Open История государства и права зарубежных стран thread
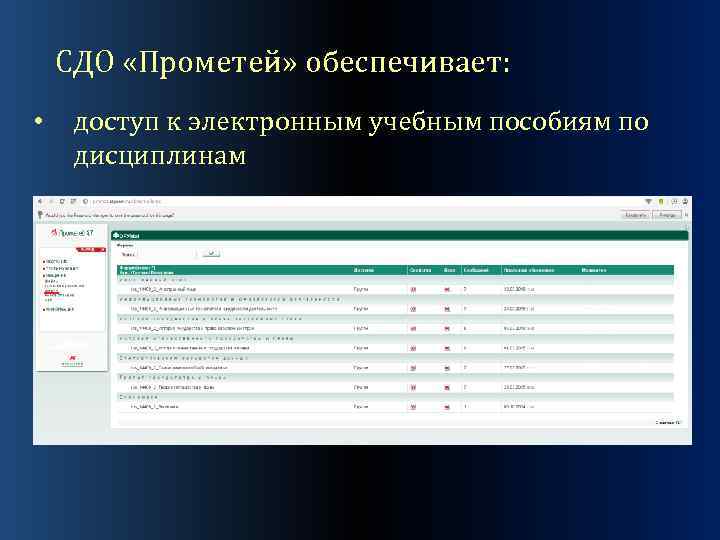 click(192, 329)
